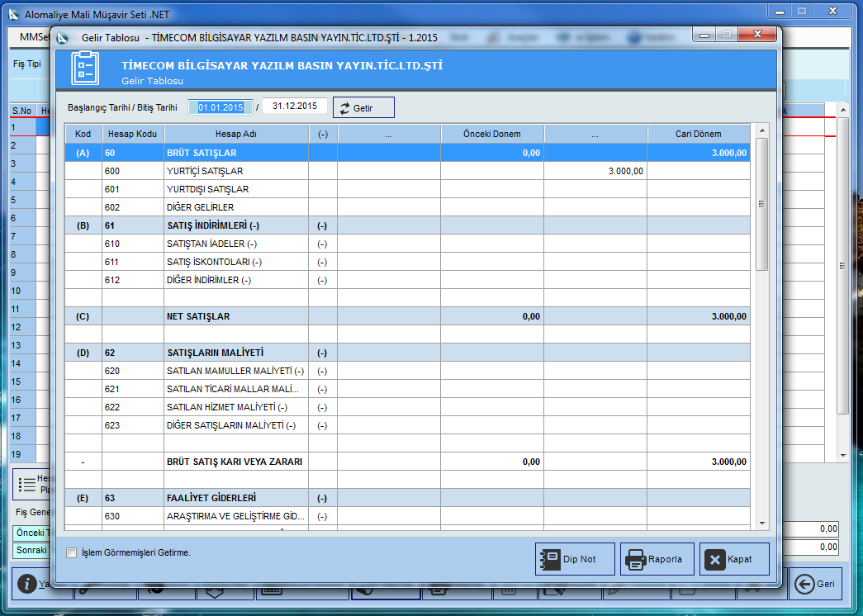Viewport: 863px width, 616px height.
Task: Click the back arrow icon on Geri
Action: [x=804, y=584]
